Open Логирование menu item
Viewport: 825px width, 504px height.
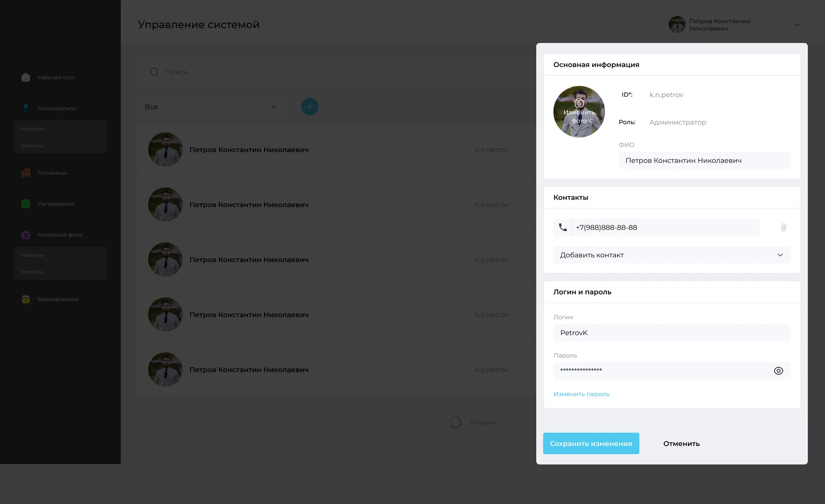click(x=56, y=204)
